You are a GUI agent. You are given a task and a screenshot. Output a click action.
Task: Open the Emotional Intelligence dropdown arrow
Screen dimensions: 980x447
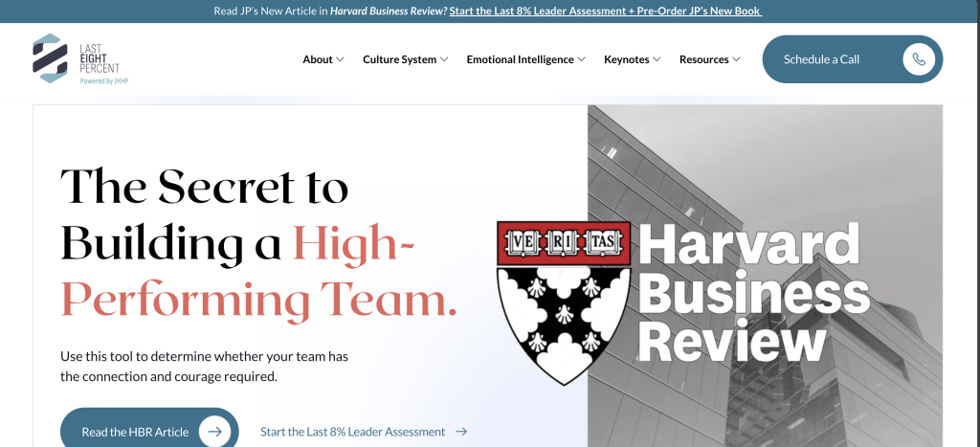(582, 59)
